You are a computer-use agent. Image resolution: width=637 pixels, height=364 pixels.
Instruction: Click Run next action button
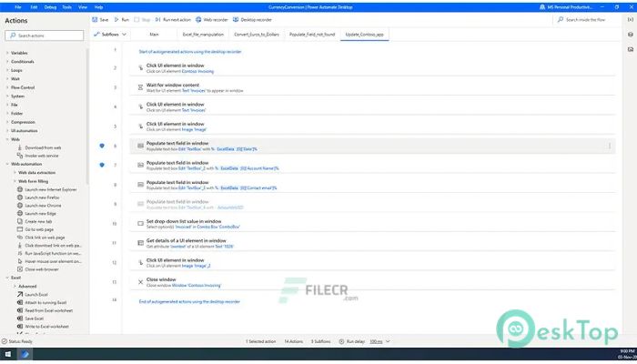173,19
